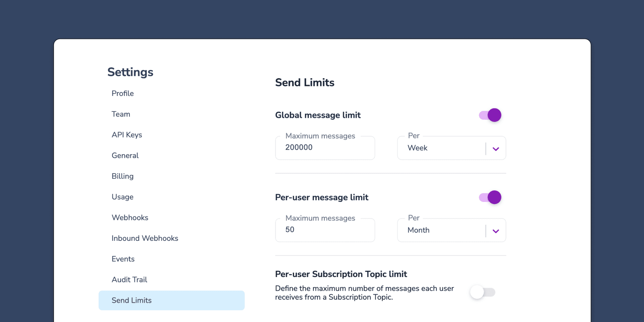Enable the Per-user Subscription Topic limit
This screenshot has height=322, width=644.
(x=483, y=292)
